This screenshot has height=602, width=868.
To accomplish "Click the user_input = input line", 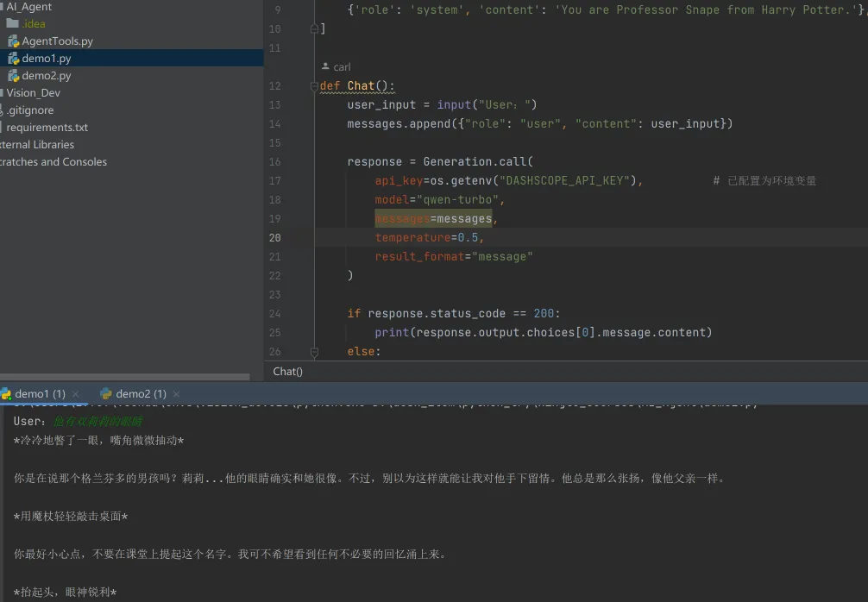I will pyautogui.click(x=443, y=104).
